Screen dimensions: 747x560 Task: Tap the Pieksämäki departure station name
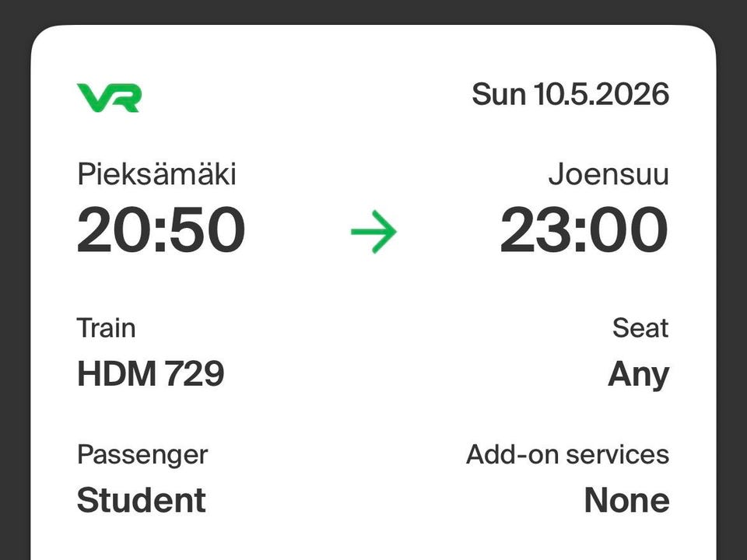[x=156, y=174]
